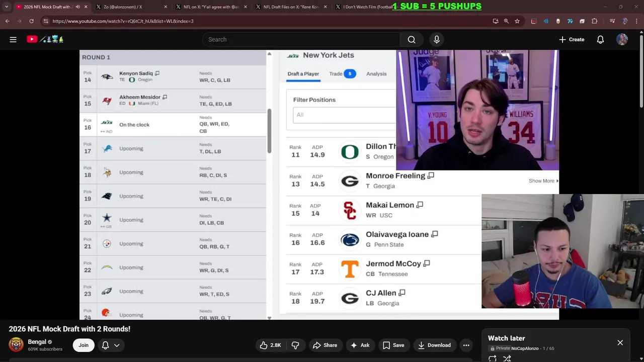Open the YouTube account avatar menu
This screenshot has width=644, height=362.
click(622, 39)
